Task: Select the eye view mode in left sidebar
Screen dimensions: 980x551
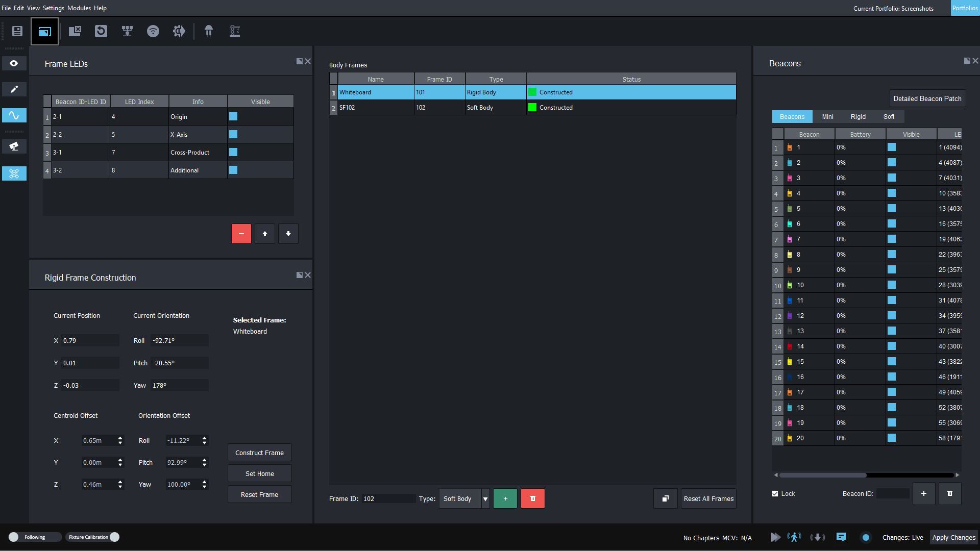Action: point(14,63)
